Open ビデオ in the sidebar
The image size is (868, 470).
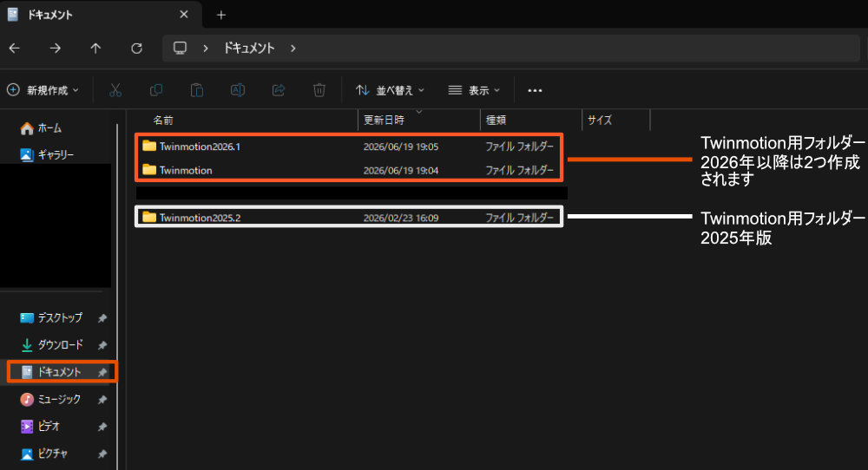click(40, 427)
